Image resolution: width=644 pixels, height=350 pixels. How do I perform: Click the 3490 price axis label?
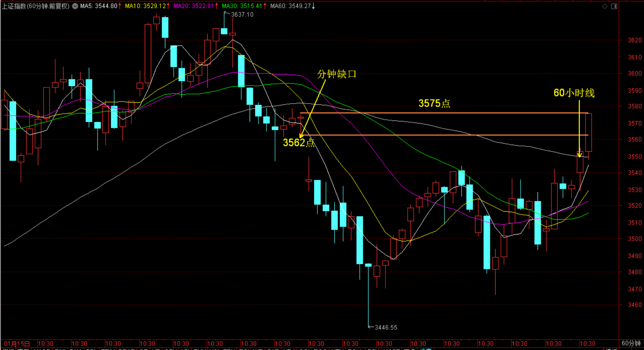(x=635, y=256)
